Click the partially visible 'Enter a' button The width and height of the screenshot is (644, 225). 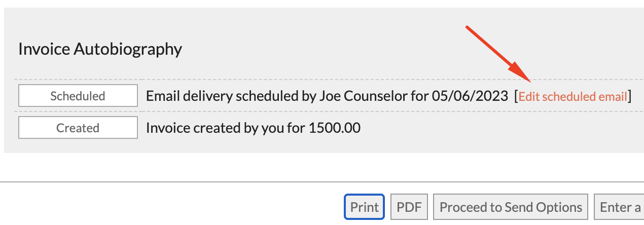(x=619, y=207)
